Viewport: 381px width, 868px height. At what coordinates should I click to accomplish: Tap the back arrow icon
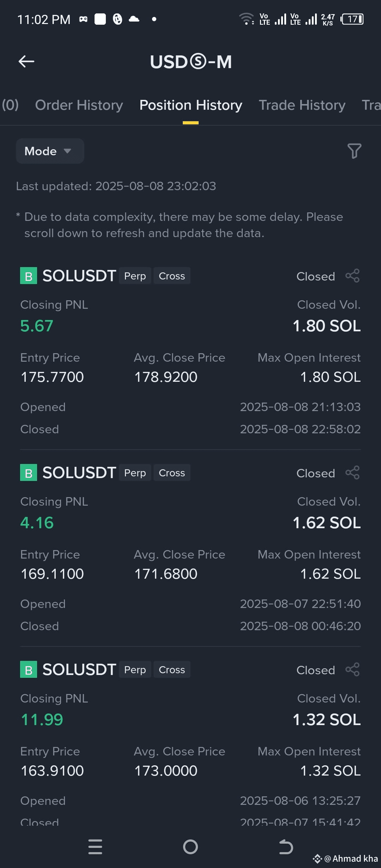[26, 61]
